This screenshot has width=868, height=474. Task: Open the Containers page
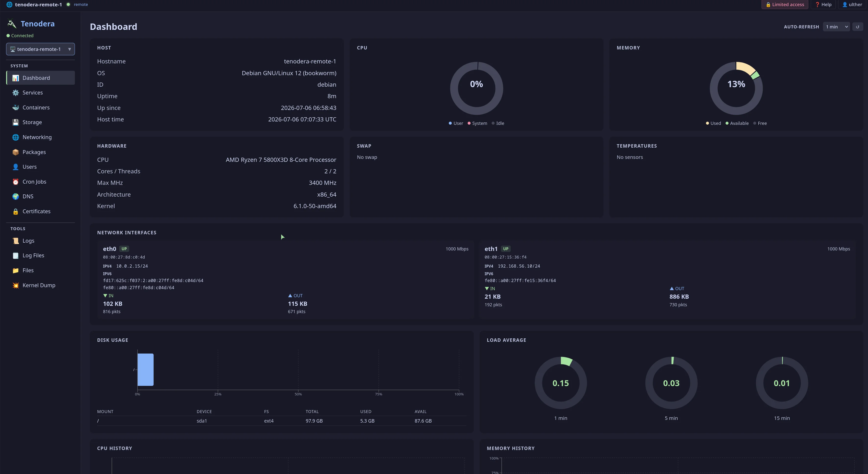[x=40, y=107]
